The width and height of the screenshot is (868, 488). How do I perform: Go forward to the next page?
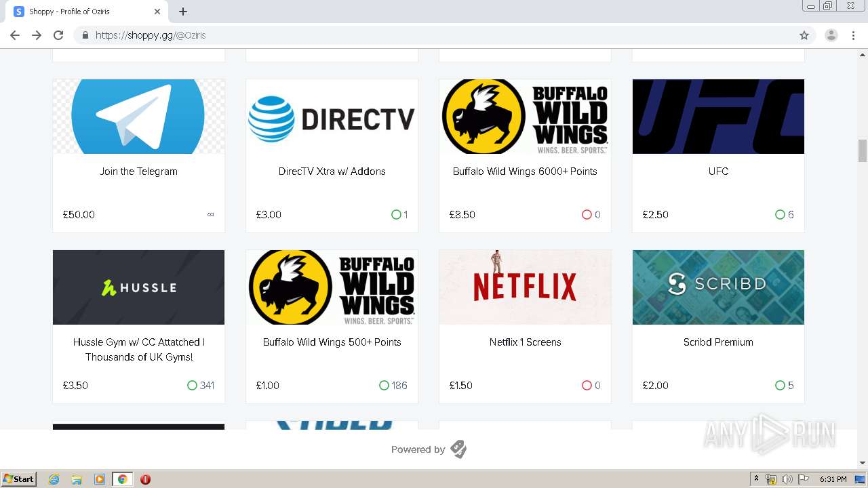point(37,35)
